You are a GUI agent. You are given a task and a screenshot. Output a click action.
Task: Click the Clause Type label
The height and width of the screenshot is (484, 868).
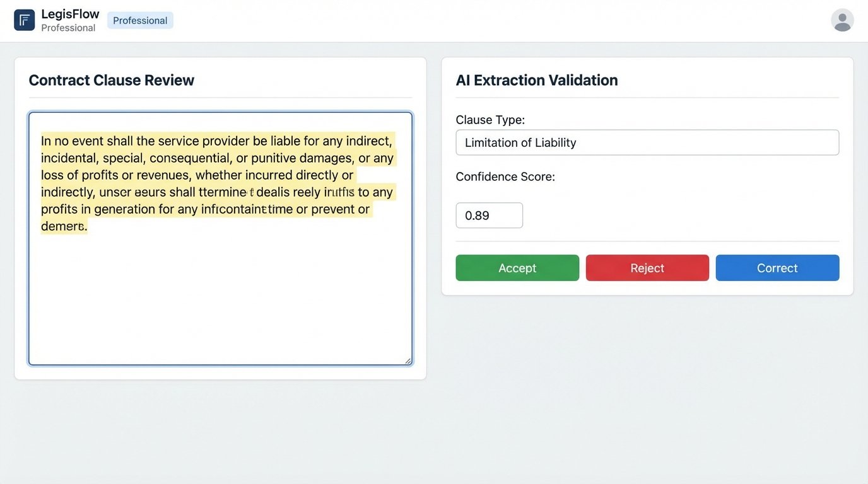click(490, 119)
